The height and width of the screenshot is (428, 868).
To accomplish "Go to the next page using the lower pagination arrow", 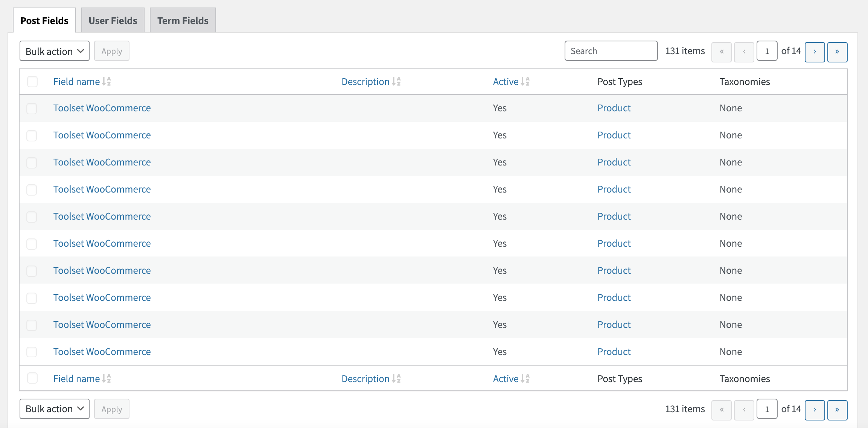I will (x=815, y=410).
